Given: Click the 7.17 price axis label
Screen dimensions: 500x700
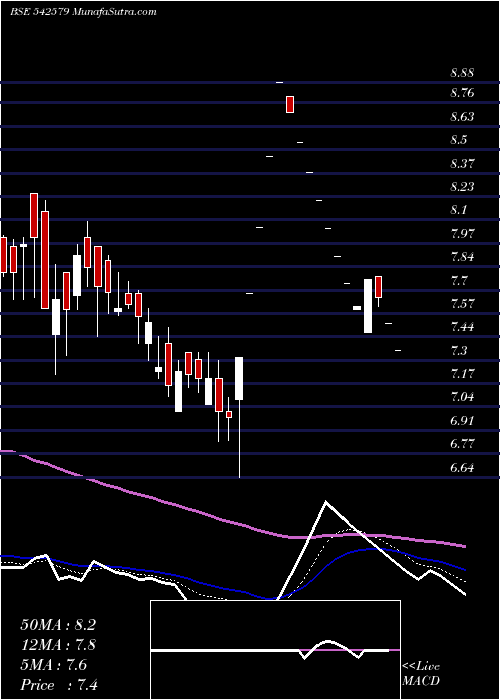Looking at the screenshot, I should [462, 374].
